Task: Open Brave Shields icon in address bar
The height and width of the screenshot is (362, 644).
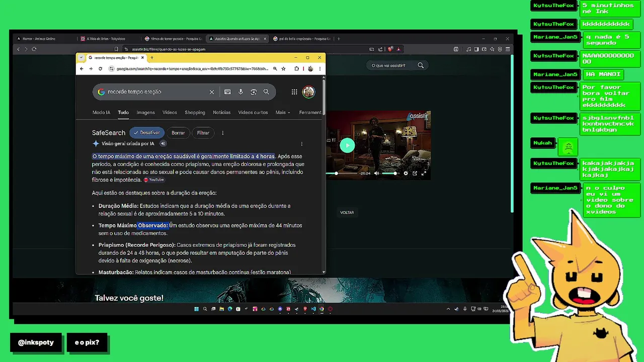Action: 390,49
